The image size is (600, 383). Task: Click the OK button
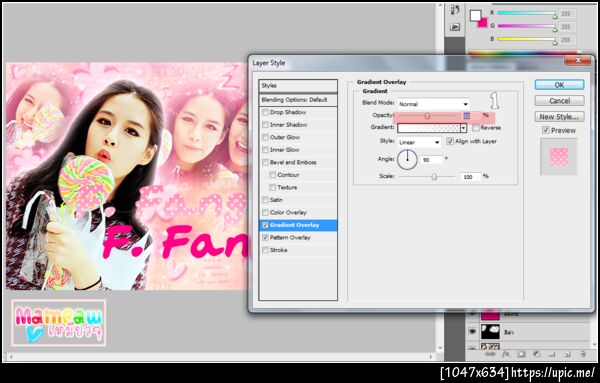point(559,85)
